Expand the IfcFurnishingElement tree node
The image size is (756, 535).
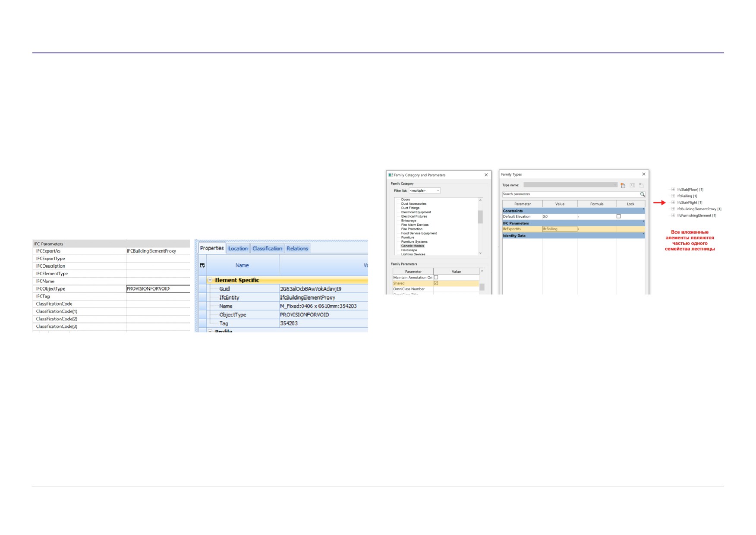pos(673,215)
